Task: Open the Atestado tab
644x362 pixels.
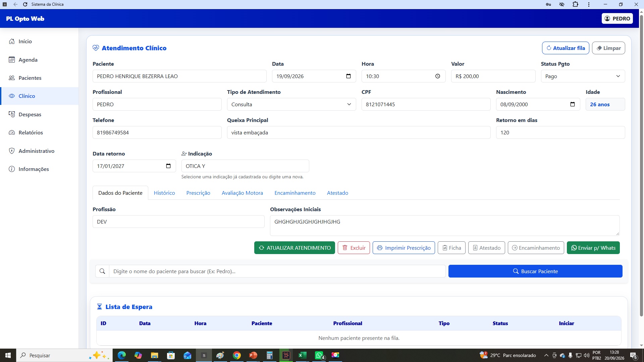Action: tap(337, 193)
